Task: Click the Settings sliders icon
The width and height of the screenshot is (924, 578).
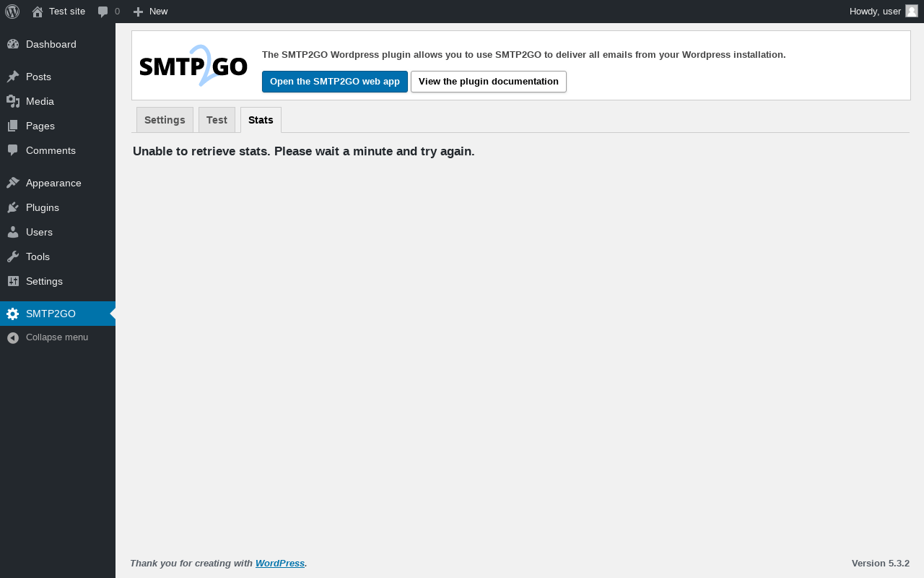Action: click(x=13, y=281)
